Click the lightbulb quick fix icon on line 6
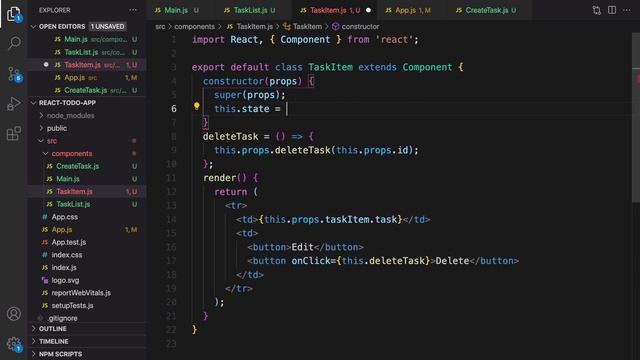The image size is (640, 360). click(x=196, y=107)
